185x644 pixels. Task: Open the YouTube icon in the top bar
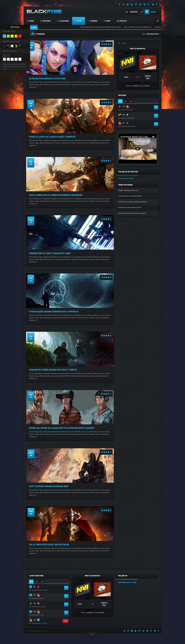click(x=132, y=4)
